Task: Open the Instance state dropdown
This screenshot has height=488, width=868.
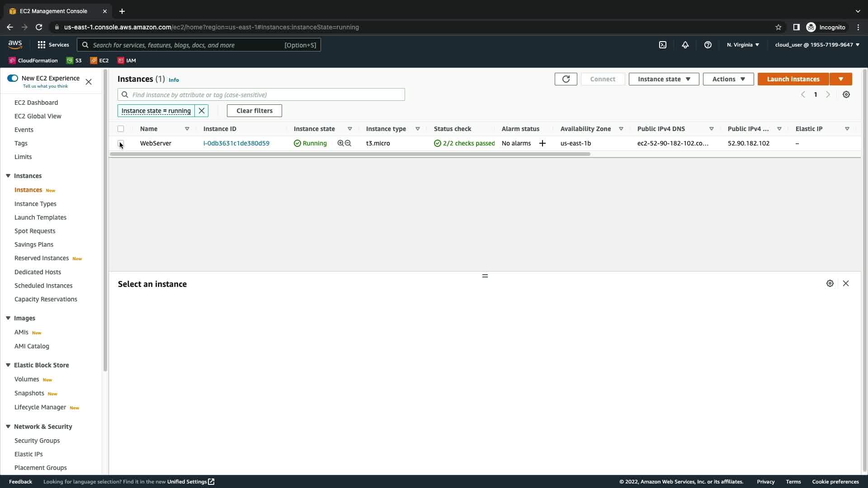Action: [x=664, y=79]
